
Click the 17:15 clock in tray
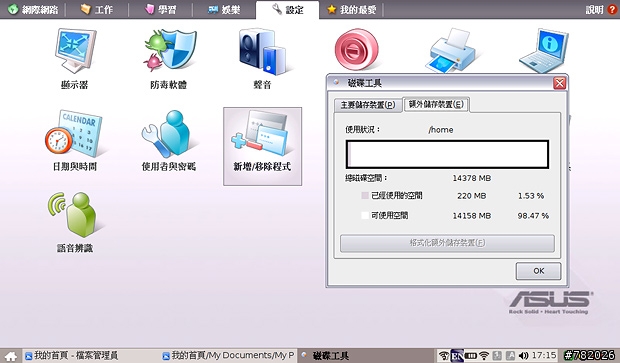[544, 355]
